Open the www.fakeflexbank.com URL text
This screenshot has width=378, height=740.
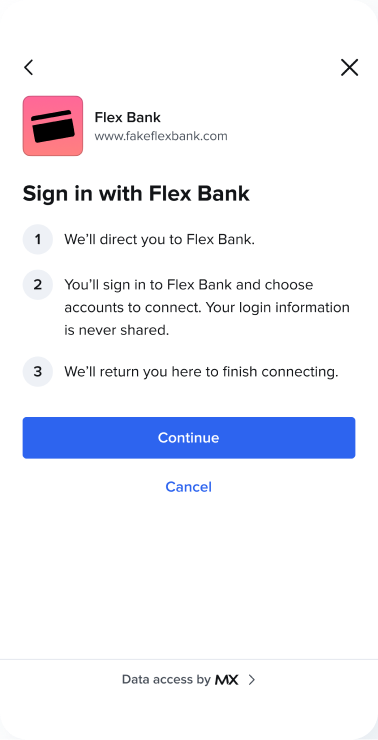[x=161, y=136]
